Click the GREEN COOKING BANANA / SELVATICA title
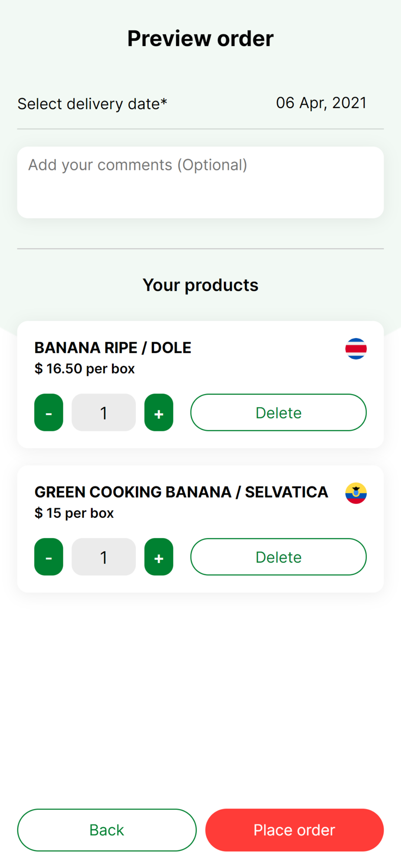Viewport: 401px width, 868px height. pos(181,492)
